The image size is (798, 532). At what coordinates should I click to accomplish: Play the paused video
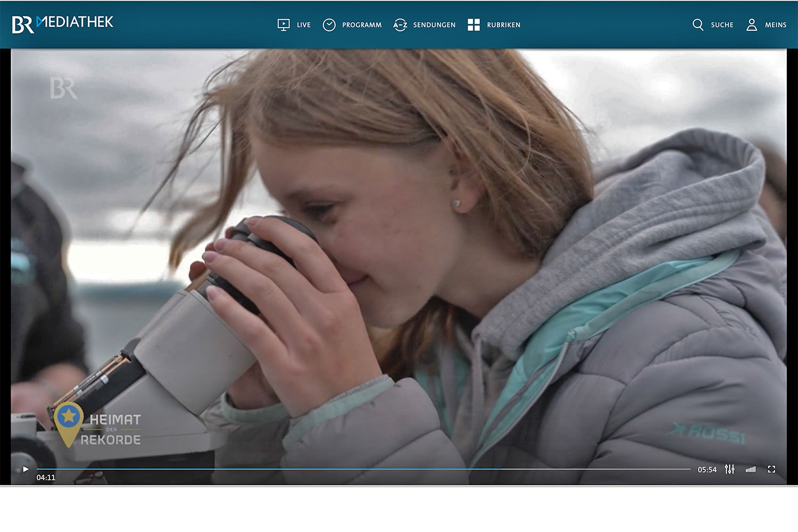click(26, 469)
